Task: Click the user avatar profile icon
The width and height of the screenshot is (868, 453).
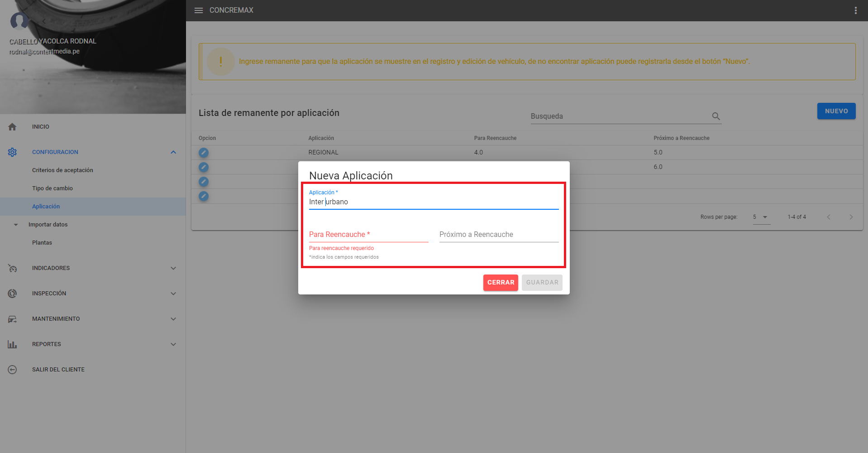Action: [x=19, y=21]
